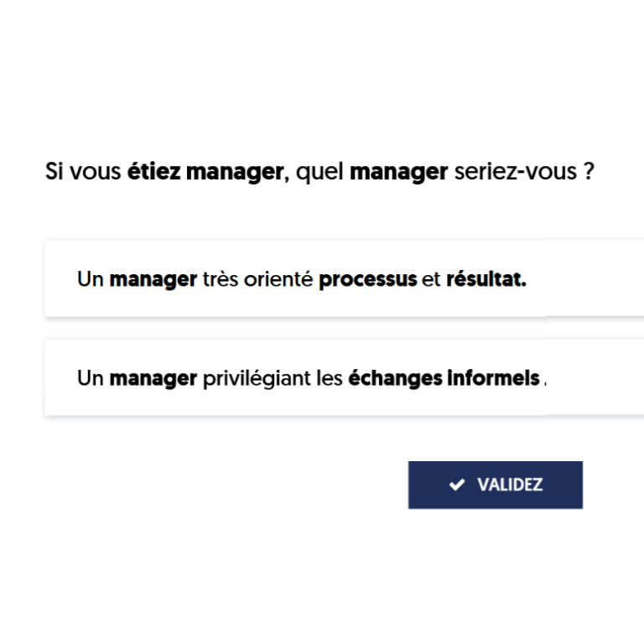Click the VALIDEZ button
The width and height of the screenshot is (644, 644).
pyautogui.click(x=496, y=485)
